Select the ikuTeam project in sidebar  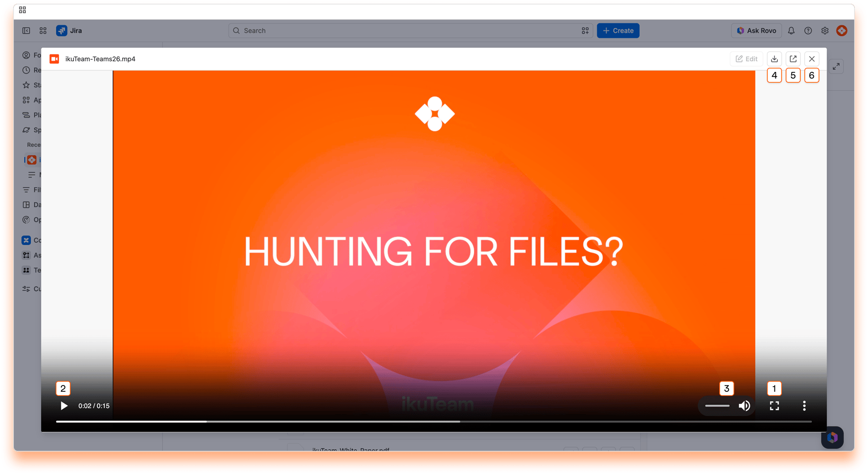32,160
